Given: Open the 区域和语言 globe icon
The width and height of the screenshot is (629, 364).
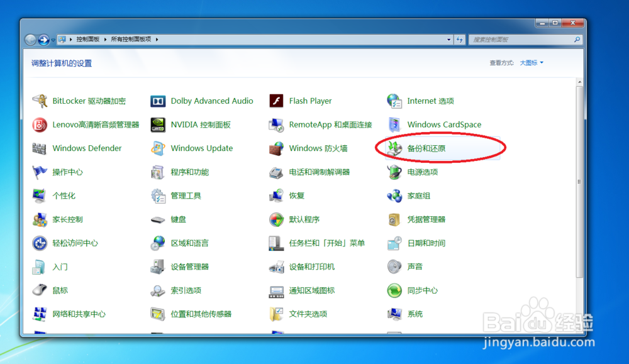Looking at the screenshot, I should pyautogui.click(x=158, y=243).
